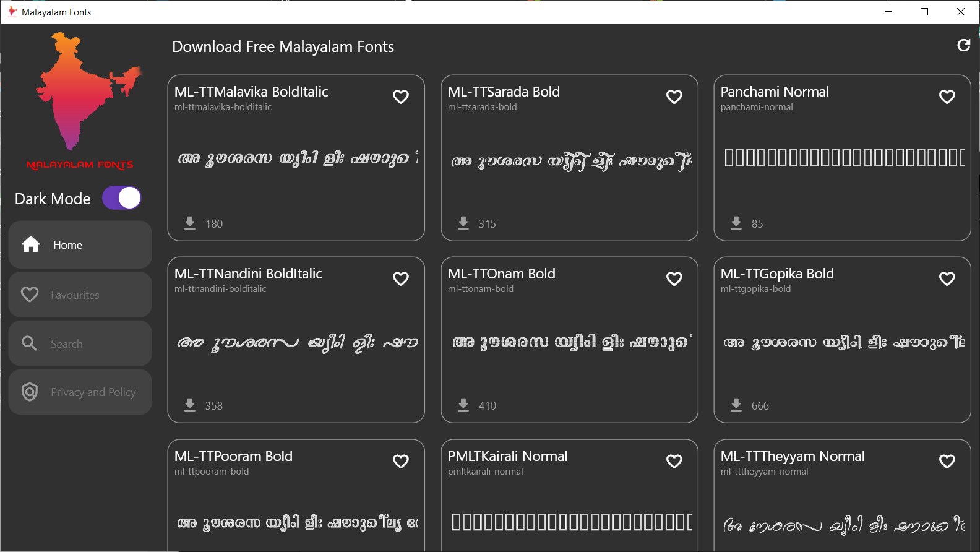Download ML-TTGopika Bold using the download icon
The width and height of the screenshot is (980, 552).
pos(736,405)
